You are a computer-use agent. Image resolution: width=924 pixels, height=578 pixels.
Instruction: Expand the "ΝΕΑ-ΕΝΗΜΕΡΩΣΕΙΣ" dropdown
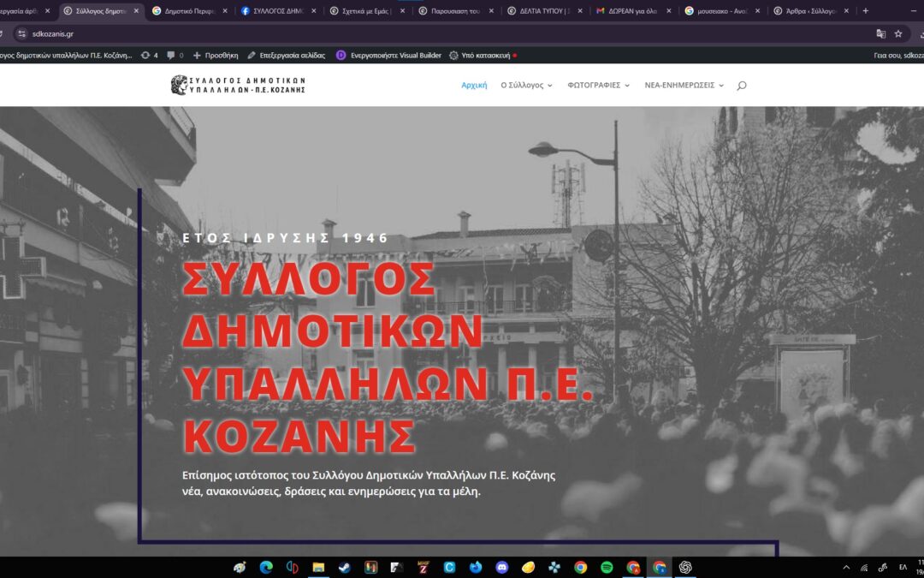pyautogui.click(x=721, y=85)
